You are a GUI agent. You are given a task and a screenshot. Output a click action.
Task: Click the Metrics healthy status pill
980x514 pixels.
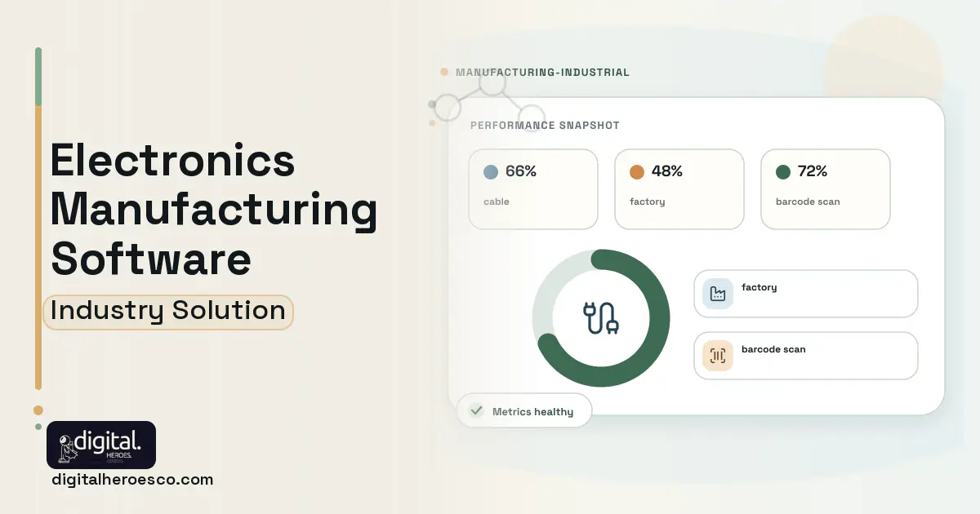click(524, 411)
